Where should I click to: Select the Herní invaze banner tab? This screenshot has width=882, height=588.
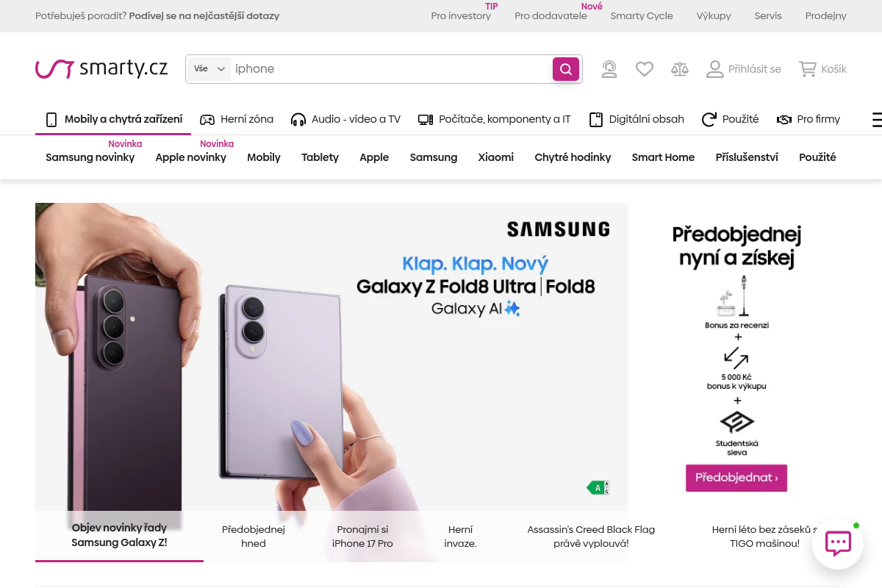click(x=460, y=537)
